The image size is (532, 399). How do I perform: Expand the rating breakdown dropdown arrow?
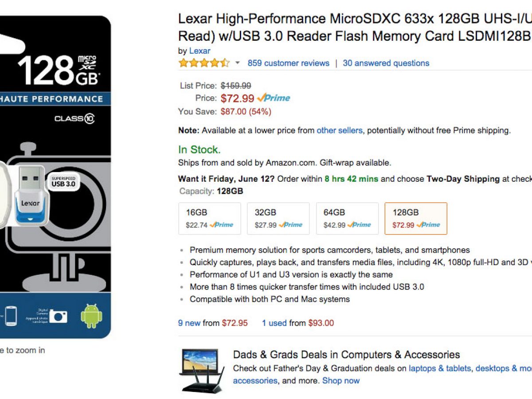(x=237, y=63)
